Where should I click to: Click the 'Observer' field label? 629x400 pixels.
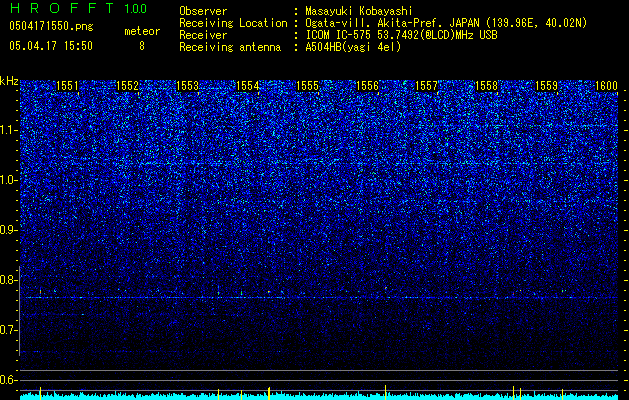click(203, 11)
